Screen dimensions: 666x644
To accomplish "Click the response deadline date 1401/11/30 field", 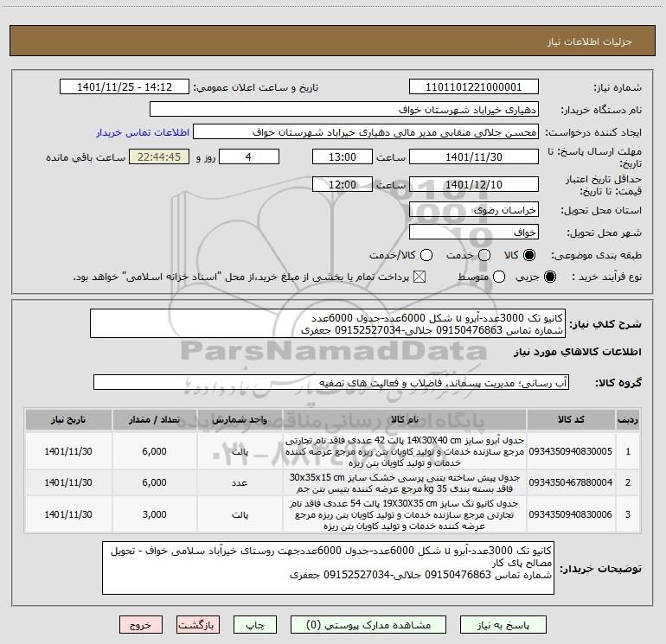I will point(474,156).
